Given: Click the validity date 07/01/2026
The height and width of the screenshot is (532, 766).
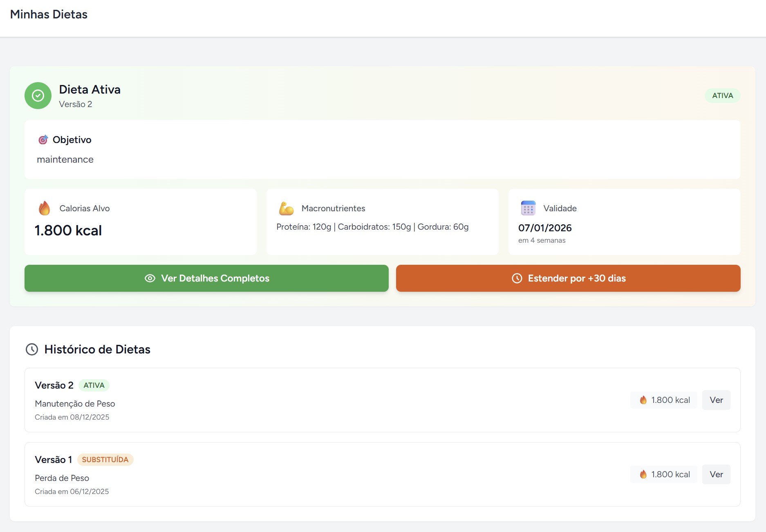Looking at the screenshot, I should pyautogui.click(x=545, y=228).
